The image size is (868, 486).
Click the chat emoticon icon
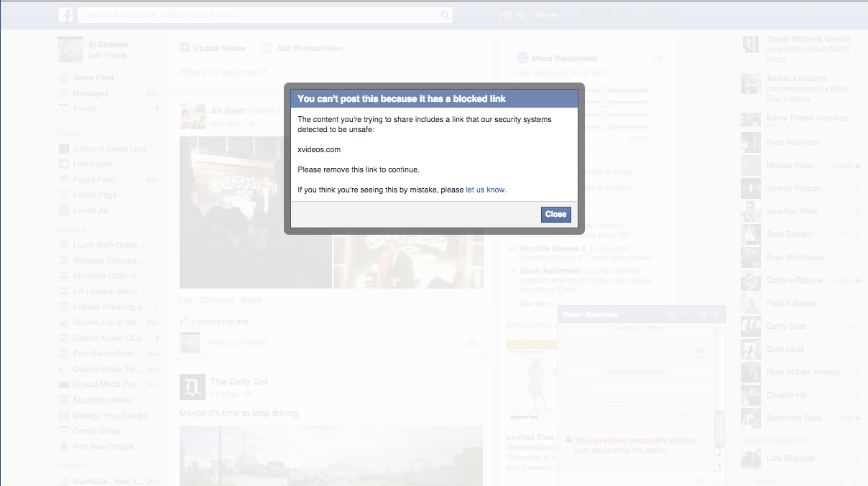point(716,480)
